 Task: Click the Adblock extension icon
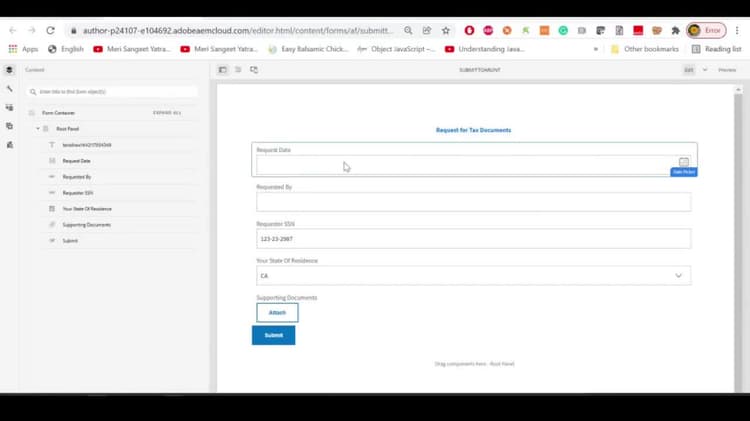coord(488,30)
